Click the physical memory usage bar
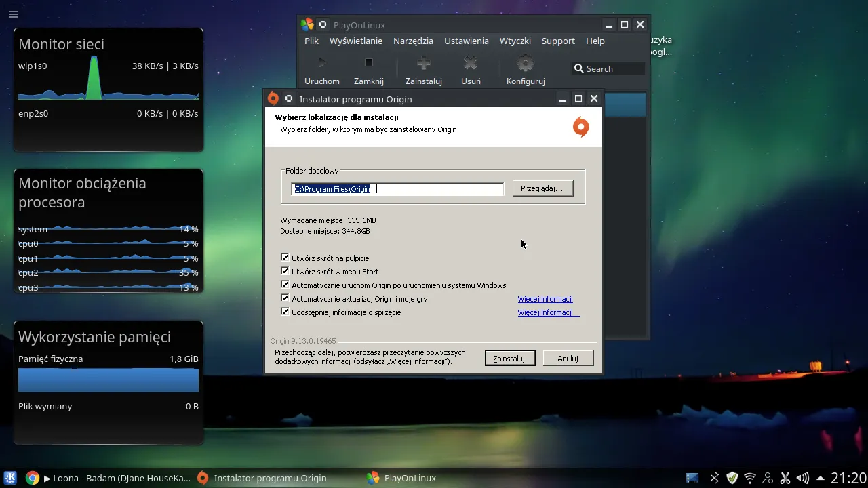This screenshot has height=488, width=868. point(108,381)
